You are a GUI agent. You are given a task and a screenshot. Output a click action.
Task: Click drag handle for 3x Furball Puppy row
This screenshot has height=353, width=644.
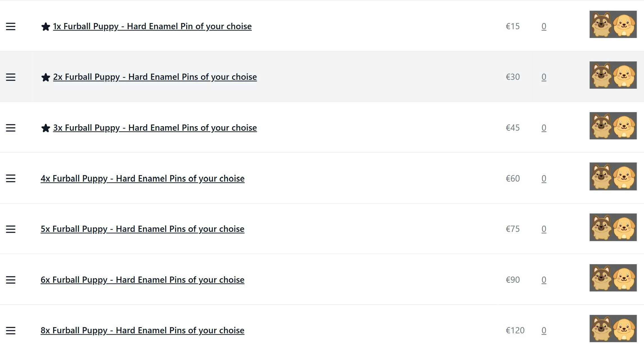tap(11, 128)
